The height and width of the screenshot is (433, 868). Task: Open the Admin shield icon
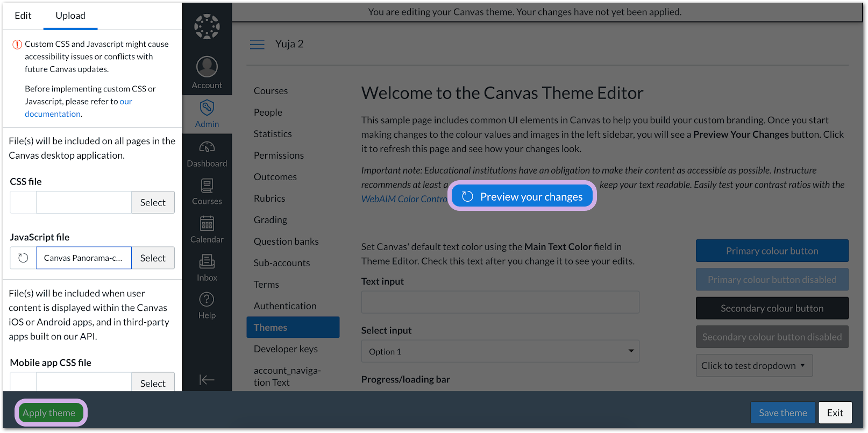(207, 108)
